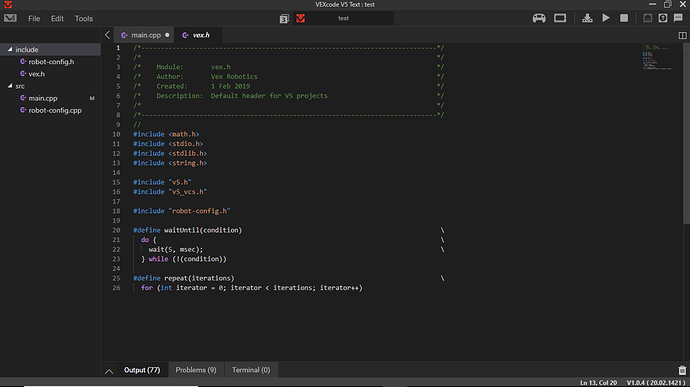This screenshot has height=387, width=690.
Task: Toggle split editor view icon
Action: point(682,35)
